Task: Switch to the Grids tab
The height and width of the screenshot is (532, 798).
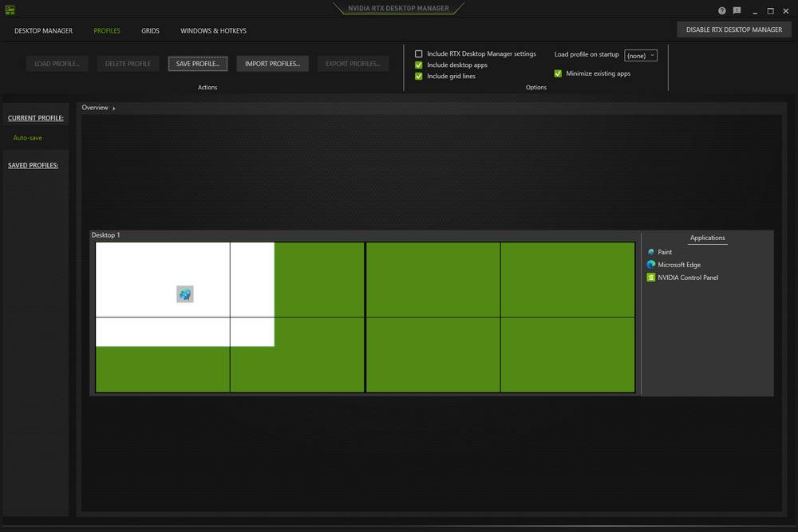Action: (150, 30)
